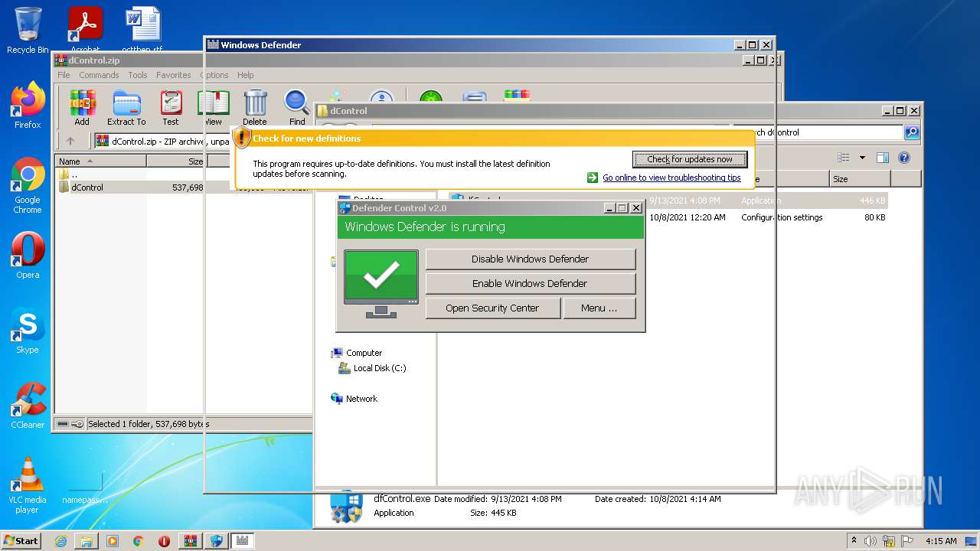This screenshot has height=551, width=980.
Task: Toggle Explorer preview pane icon
Action: coord(883,158)
